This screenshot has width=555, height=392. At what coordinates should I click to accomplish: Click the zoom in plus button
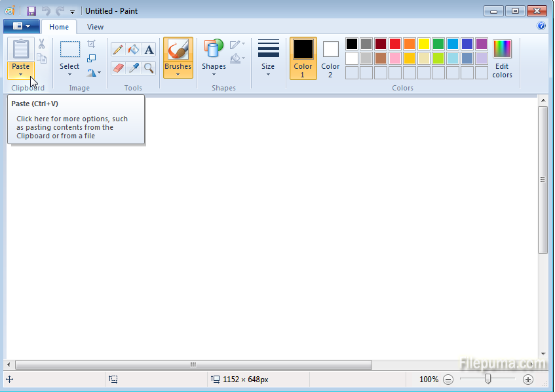click(x=528, y=380)
